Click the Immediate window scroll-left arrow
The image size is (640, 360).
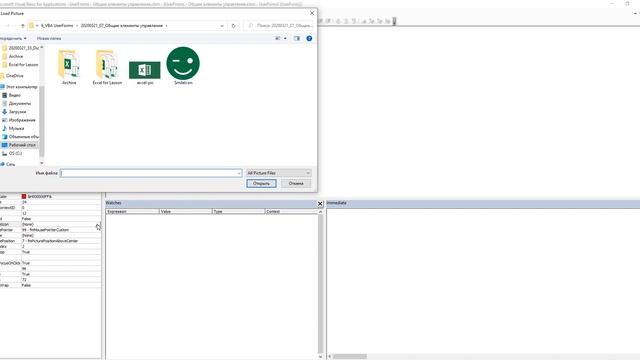point(330,356)
